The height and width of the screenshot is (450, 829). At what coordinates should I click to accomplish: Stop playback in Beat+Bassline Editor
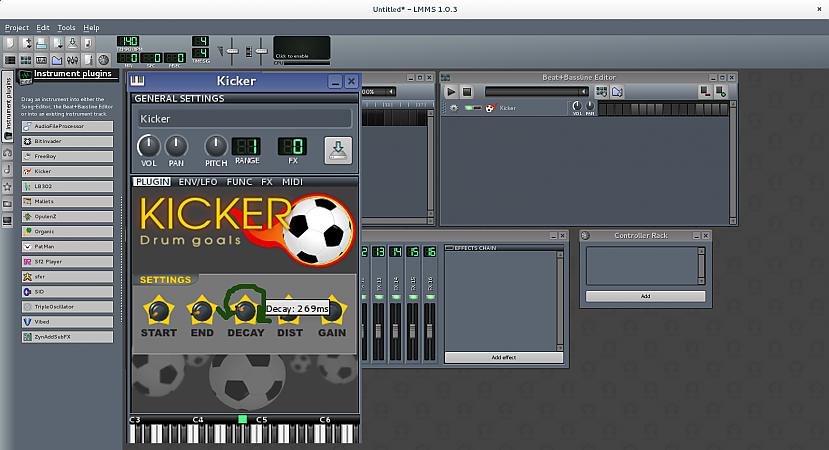[x=467, y=92]
